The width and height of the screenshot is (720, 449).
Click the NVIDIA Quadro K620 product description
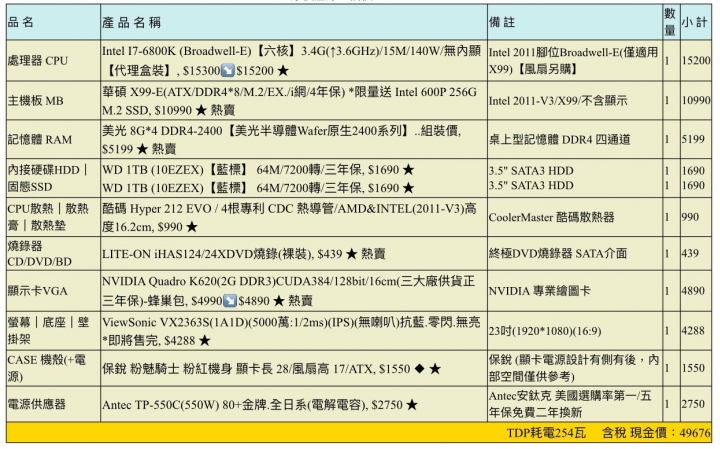(x=288, y=291)
